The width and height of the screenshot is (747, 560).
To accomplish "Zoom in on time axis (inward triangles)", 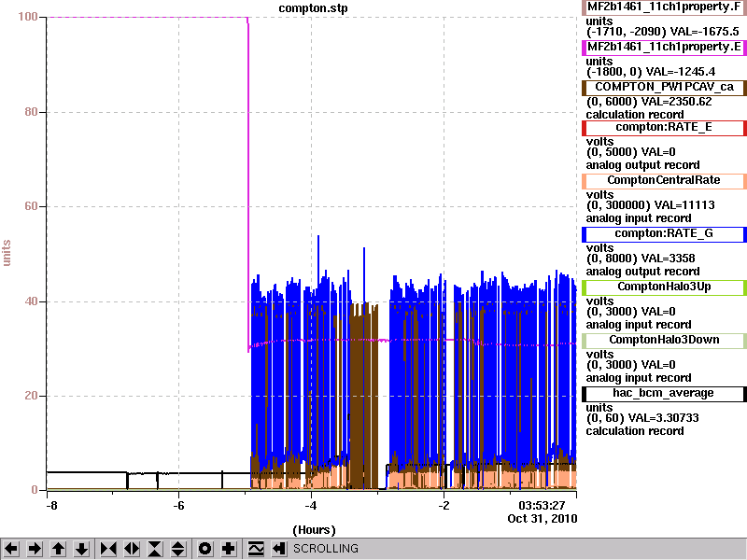I will point(108,549).
